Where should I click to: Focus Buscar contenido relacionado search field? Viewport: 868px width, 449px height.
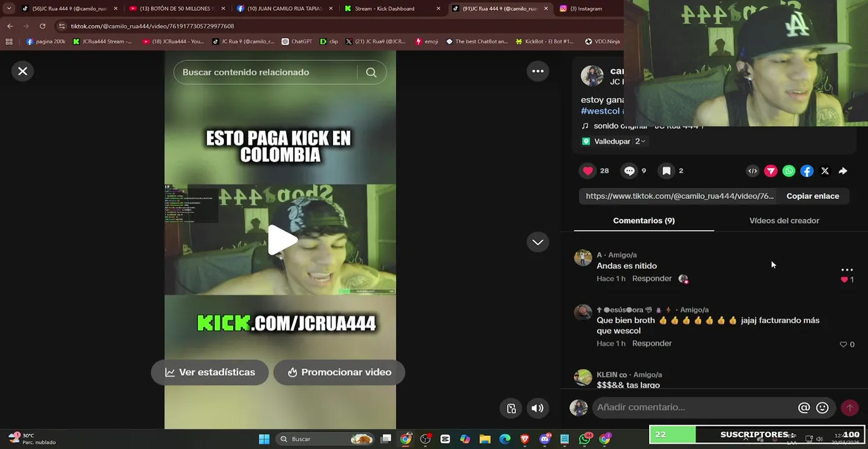coord(268,72)
